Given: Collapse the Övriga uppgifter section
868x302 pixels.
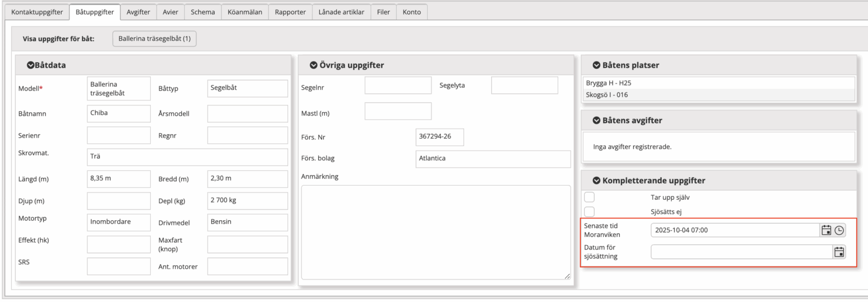Looking at the screenshot, I should [313, 65].
